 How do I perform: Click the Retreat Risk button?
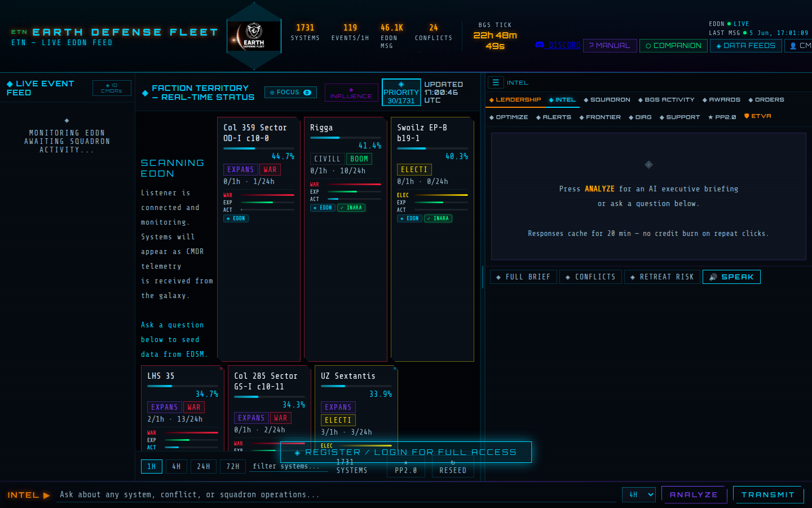point(662,277)
